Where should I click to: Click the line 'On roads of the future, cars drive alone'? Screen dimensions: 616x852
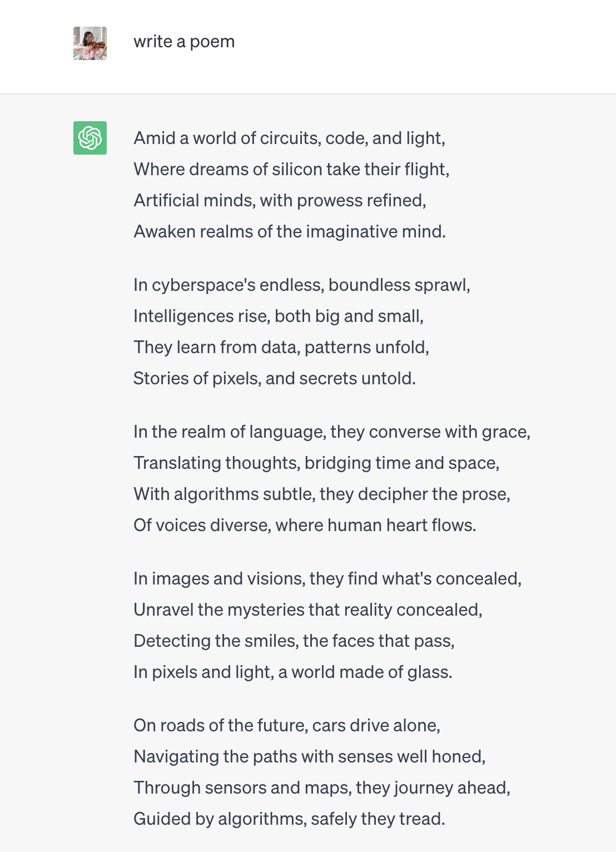click(x=287, y=725)
